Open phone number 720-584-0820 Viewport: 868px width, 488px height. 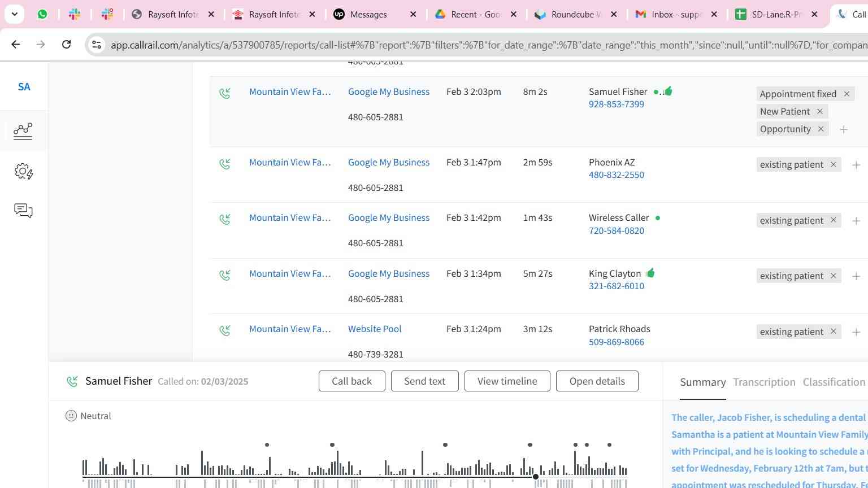coord(616,231)
